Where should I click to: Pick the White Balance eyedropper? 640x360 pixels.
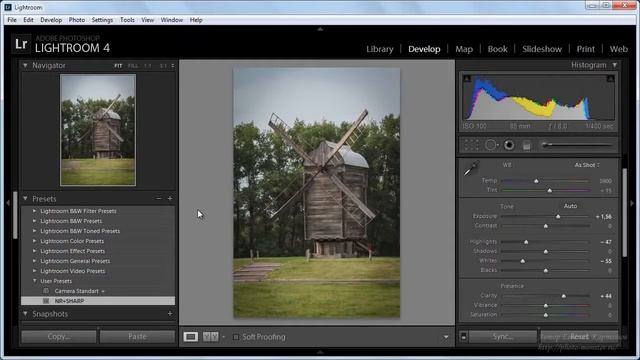coord(471,168)
